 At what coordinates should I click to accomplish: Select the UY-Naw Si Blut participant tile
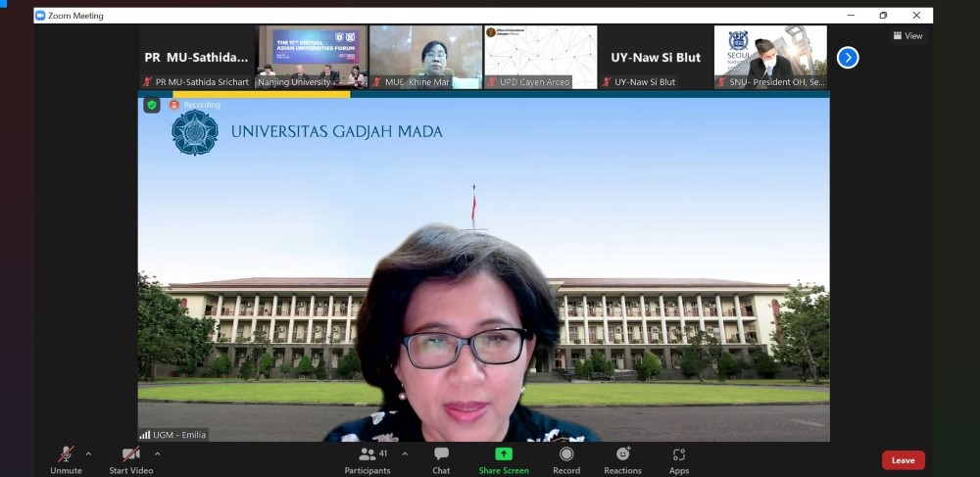[x=655, y=57]
